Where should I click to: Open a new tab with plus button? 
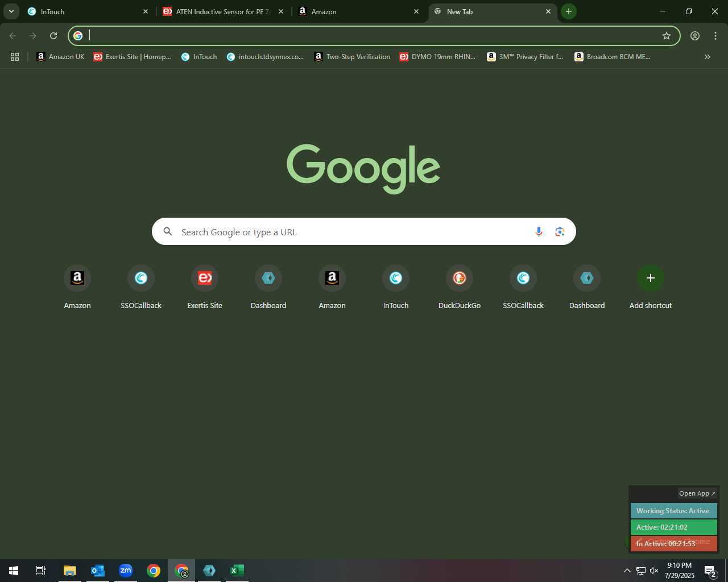[x=569, y=11]
